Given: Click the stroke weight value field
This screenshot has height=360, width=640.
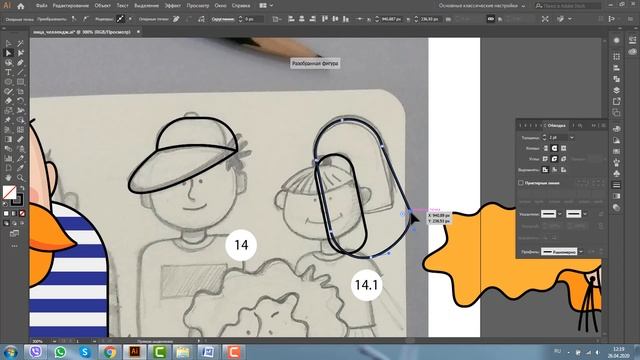Looking at the screenshot, I should [558, 138].
